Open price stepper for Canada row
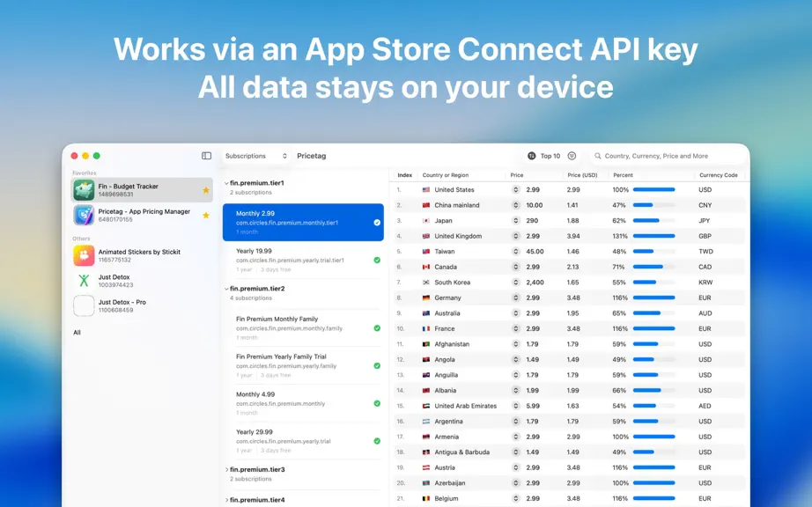The image size is (812, 507). pyautogui.click(x=516, y=267)
